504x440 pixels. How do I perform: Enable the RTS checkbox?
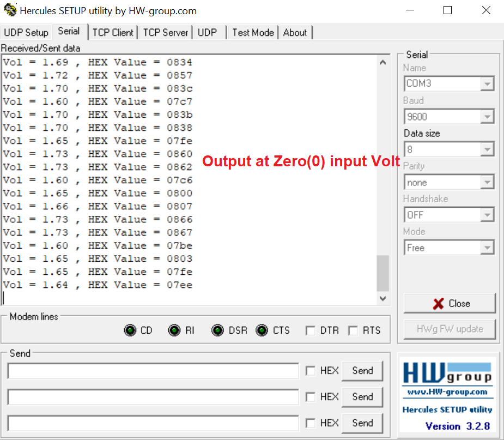pos(353,330)
